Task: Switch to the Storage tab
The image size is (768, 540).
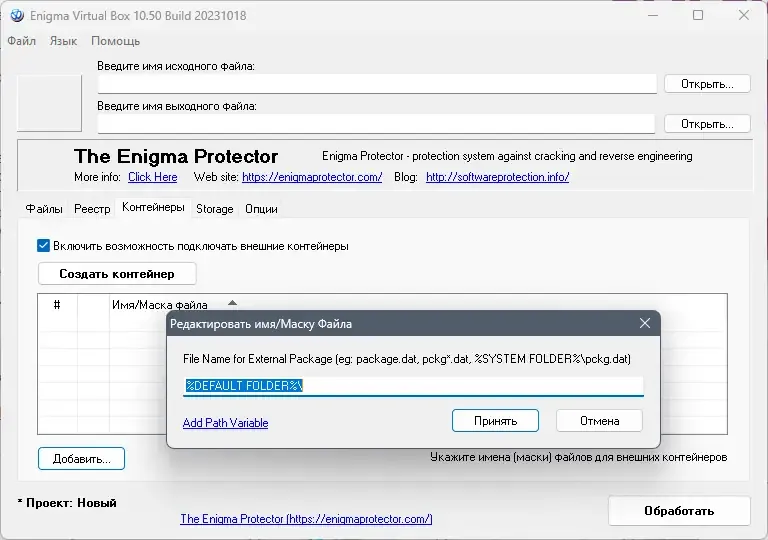Action: (x=215, y=209)
